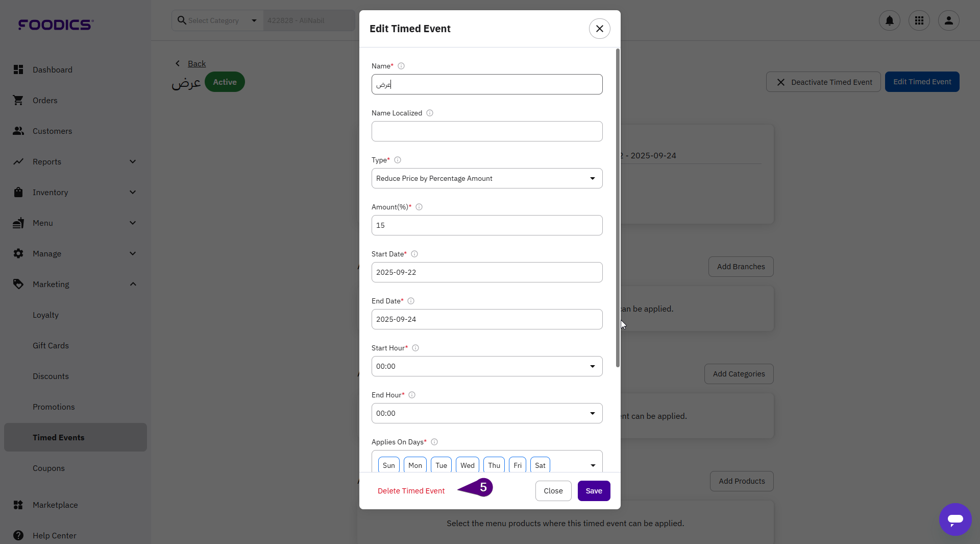Image resolution: width=980 pixels, height=544 pixels.
Task: Click the info icon beside Applies On Days
Action: (434, 442)
